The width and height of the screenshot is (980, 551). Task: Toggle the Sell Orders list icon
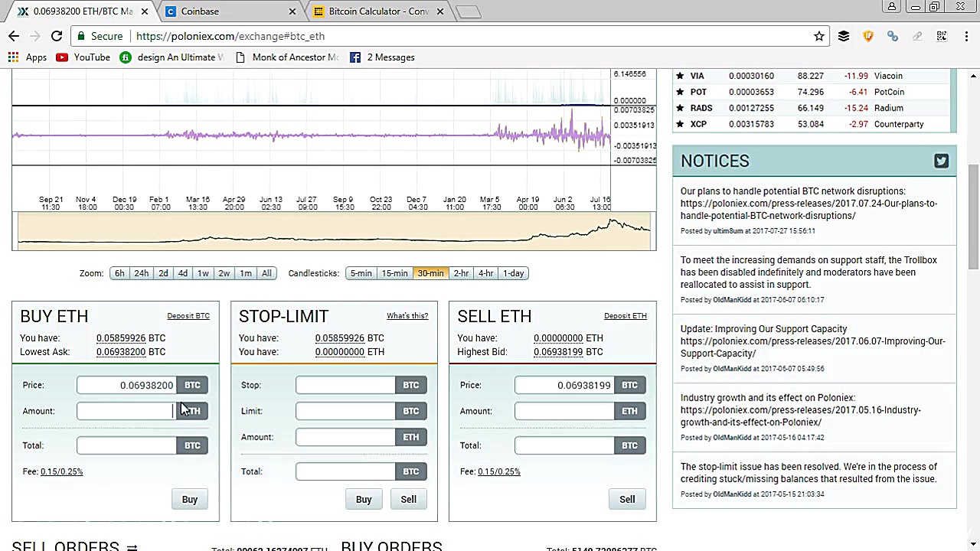(x=132, y=548)
